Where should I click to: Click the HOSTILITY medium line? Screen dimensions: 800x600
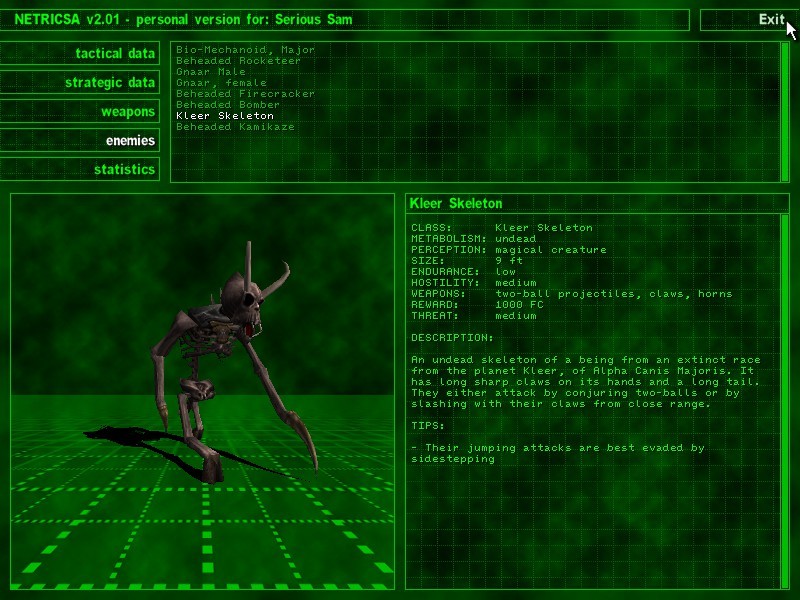(x=473, y=283)
